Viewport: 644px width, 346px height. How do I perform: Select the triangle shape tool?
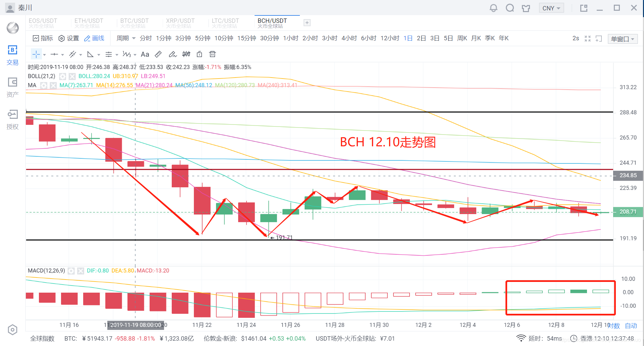point(90,54)
